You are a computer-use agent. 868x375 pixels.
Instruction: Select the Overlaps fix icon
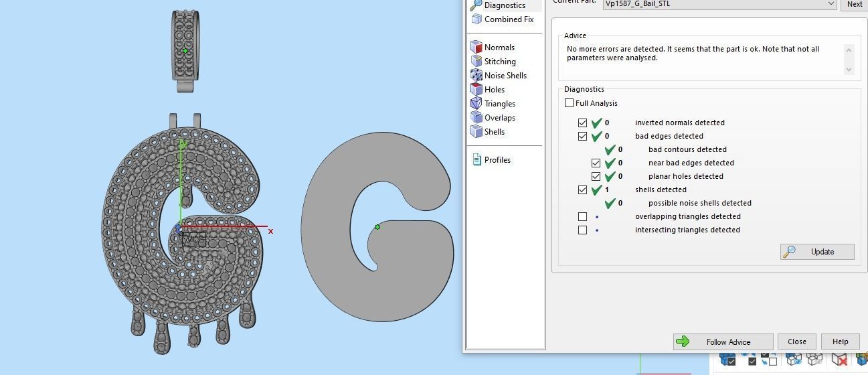tap(476, 117)
